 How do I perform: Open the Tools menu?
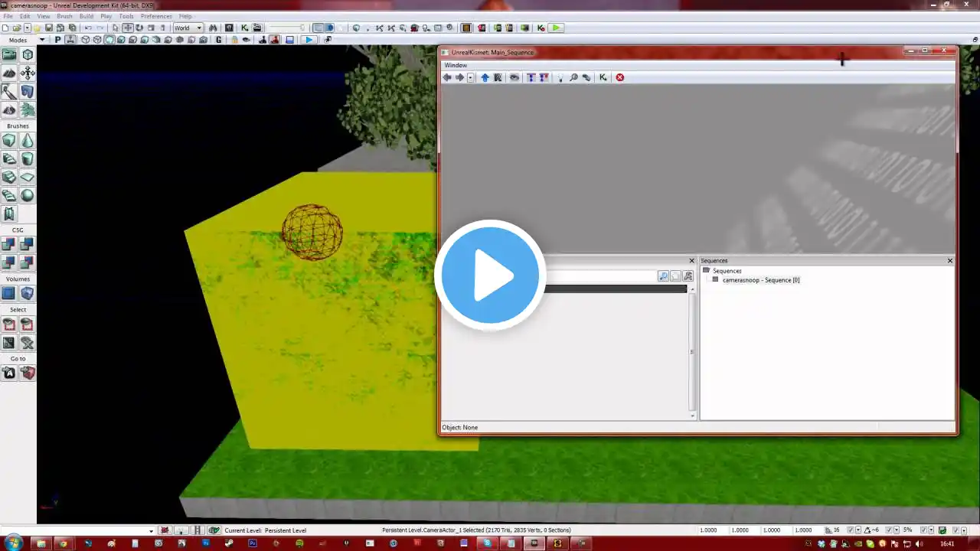(126, 16)
